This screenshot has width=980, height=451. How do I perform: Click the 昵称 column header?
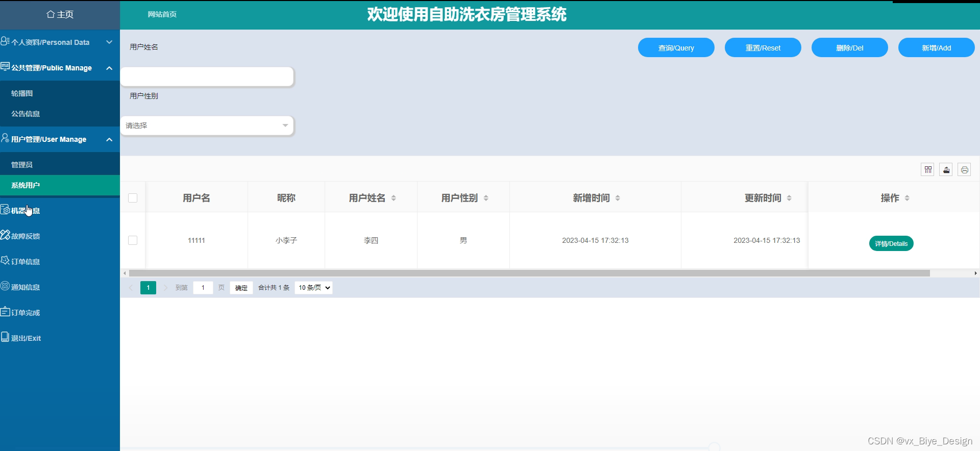click(286, 198)
